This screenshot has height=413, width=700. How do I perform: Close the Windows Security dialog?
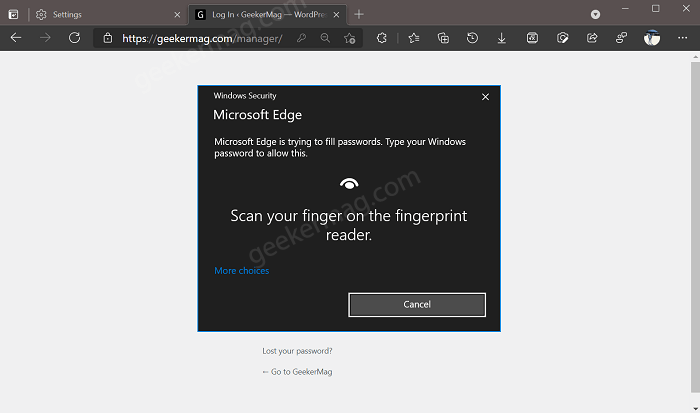485,97
